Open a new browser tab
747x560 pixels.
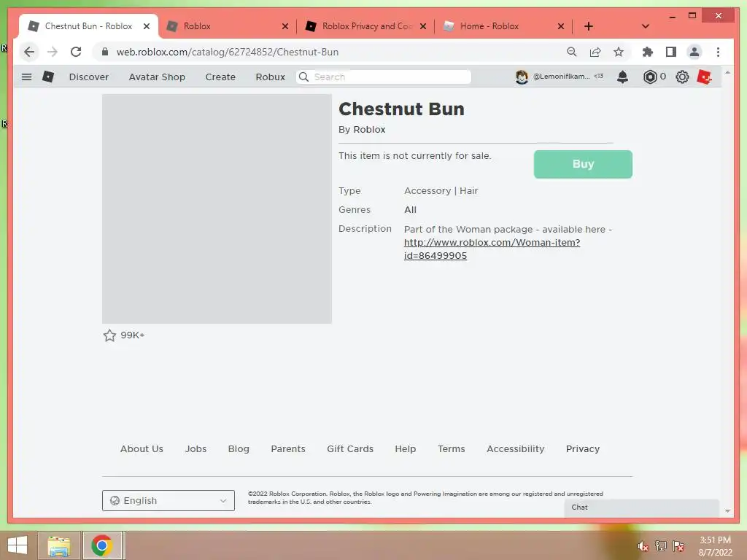(x=589, y=26)
